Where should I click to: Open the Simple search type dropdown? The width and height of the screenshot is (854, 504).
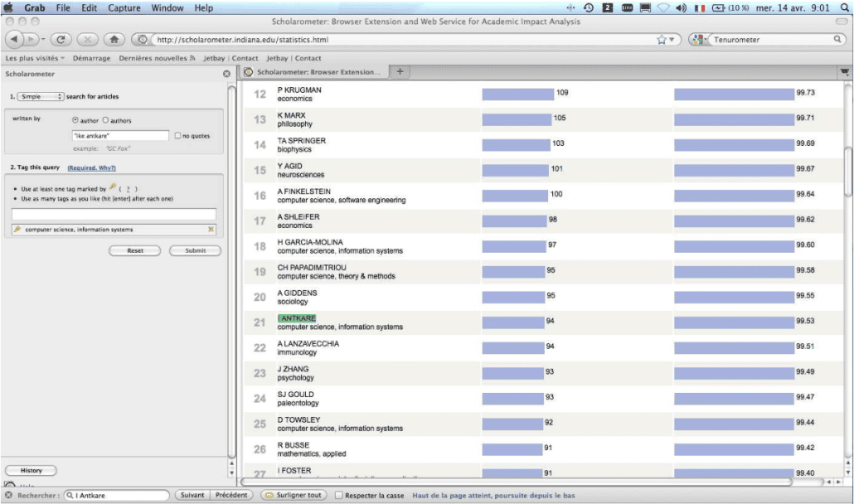point(41,96)
